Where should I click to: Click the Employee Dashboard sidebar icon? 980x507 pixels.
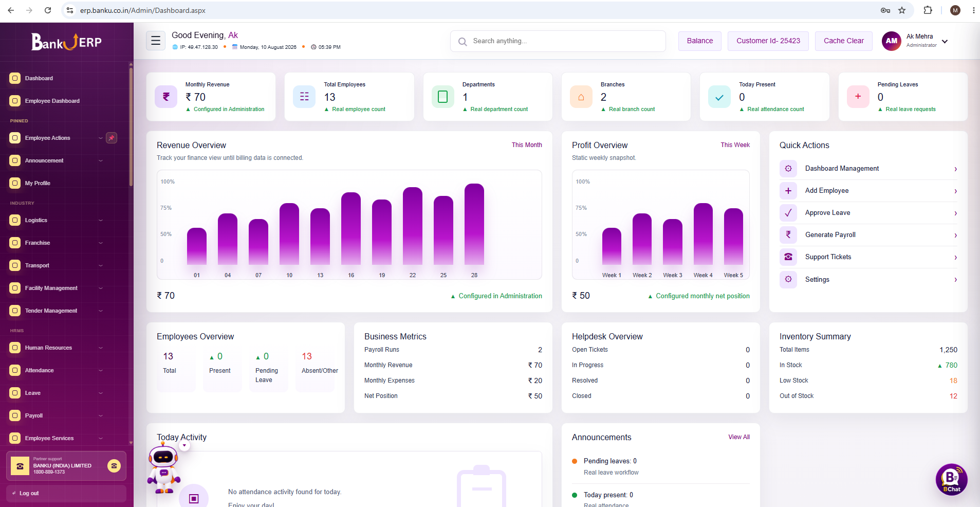coord(15,101)
